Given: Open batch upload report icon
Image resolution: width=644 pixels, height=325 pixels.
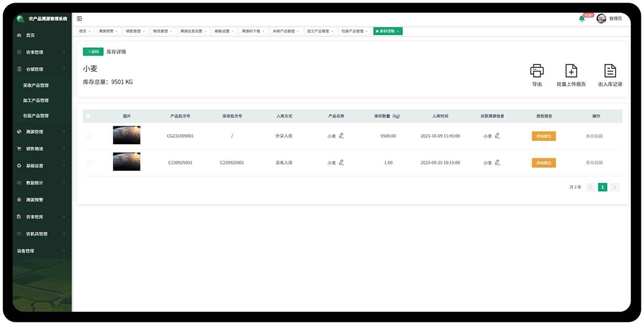Looking at the screenshot, I should pos(571,71).
